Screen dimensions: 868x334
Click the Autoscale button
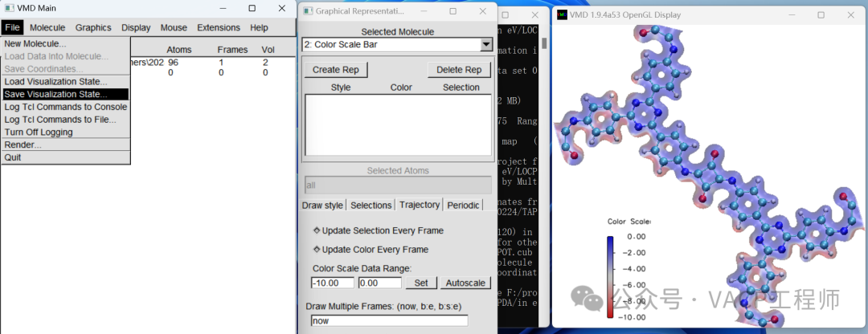tap(465, 283)
